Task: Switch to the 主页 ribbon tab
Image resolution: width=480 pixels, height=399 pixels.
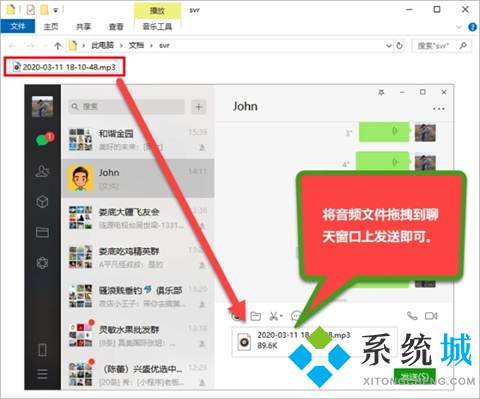Action: coord(51,26)
